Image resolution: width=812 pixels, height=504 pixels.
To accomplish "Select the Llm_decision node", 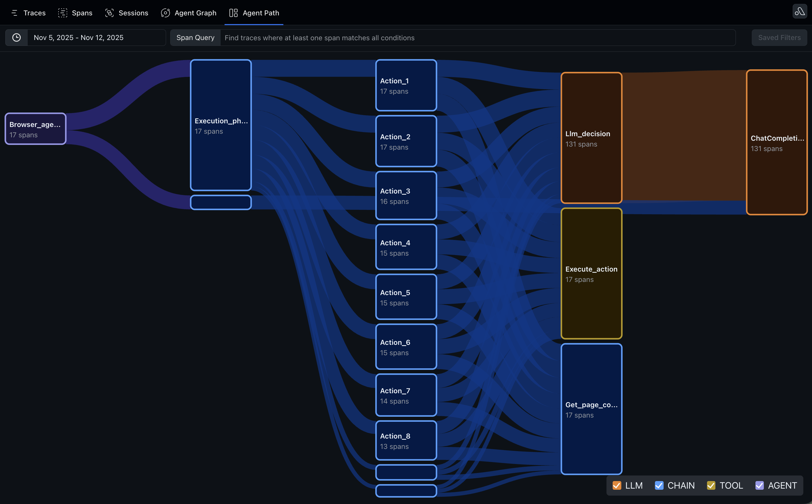I will [x=591, y=138].
